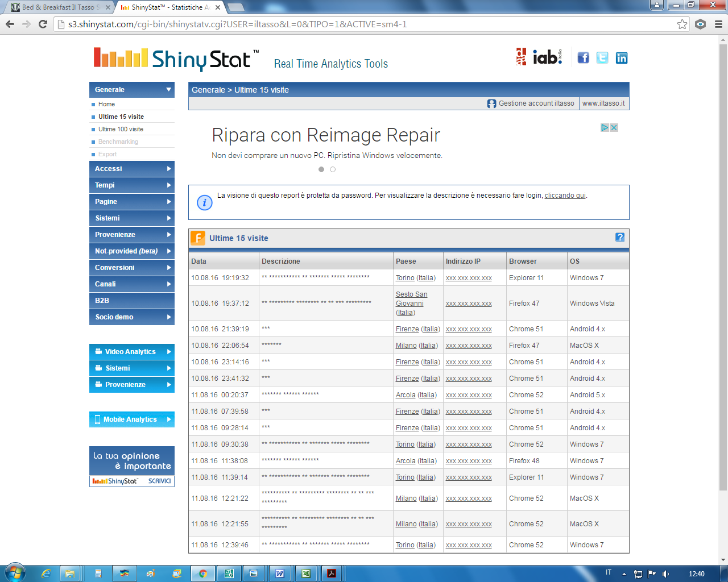Click 'La tua opinione è importante' banner
728x582 pixels.
click(132, 467)
